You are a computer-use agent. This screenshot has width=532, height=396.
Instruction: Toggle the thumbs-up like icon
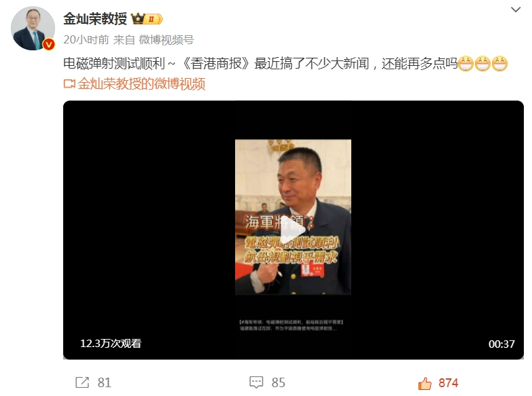click(x=425, y=383)
